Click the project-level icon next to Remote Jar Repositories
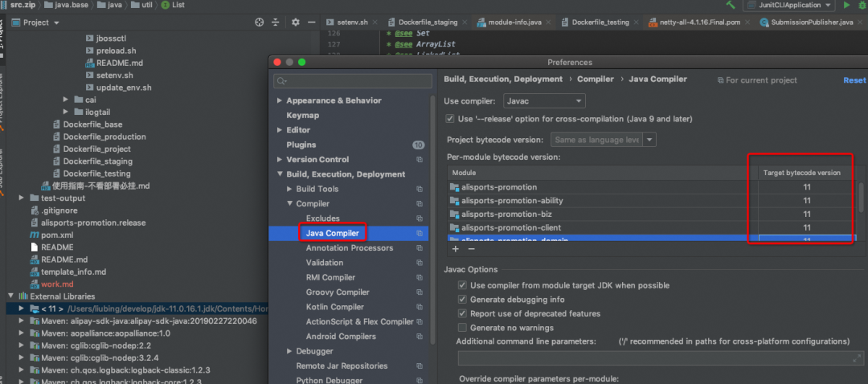The image size is (868, 384). pos(419,366)
